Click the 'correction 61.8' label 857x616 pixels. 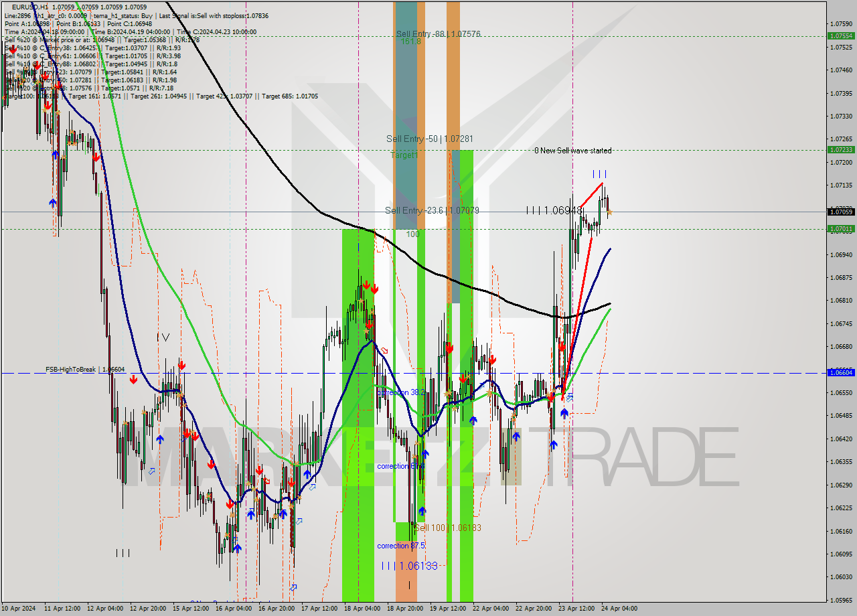(400, 465)
